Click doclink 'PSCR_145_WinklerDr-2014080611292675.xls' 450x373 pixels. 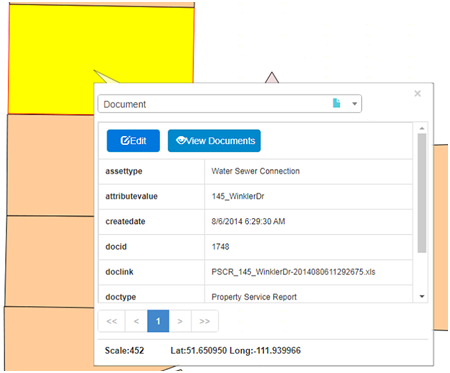(293, 272)
